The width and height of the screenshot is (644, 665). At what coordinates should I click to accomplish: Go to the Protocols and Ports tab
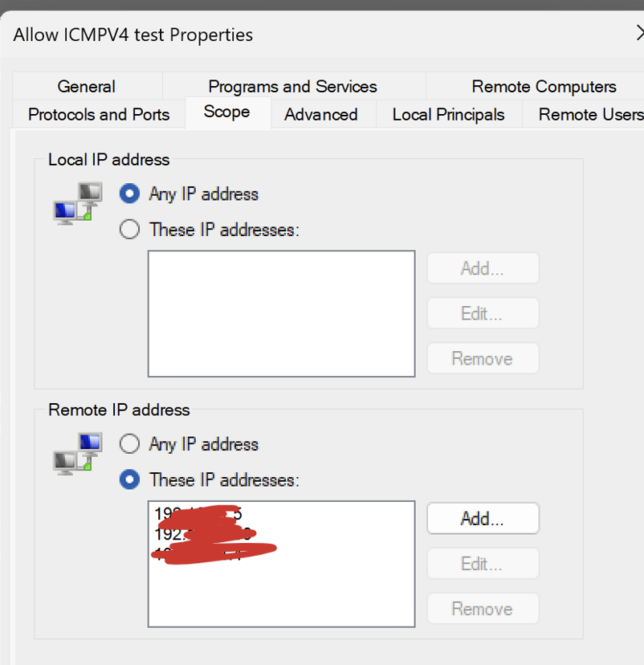tap(99, 114)
